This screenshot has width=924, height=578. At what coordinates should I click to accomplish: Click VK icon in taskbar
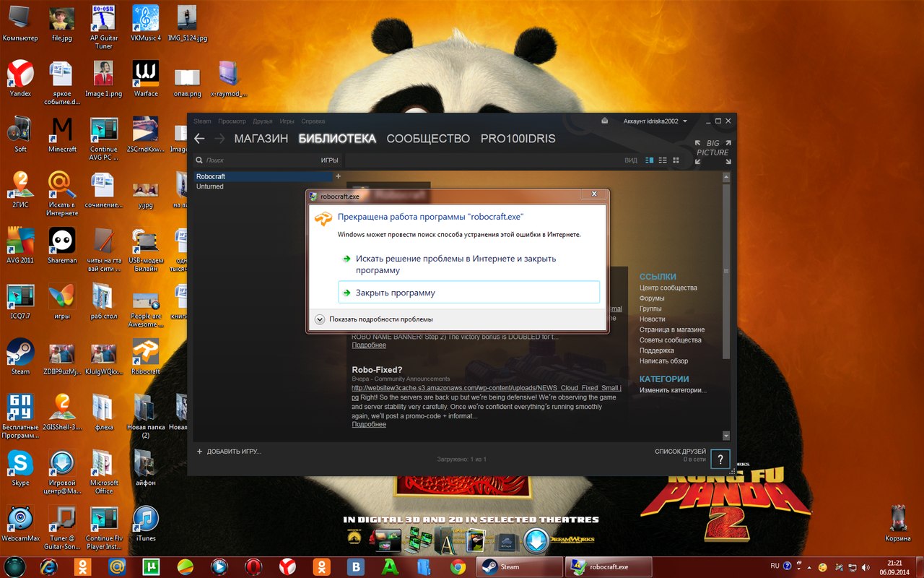click(x=355, y=567)
